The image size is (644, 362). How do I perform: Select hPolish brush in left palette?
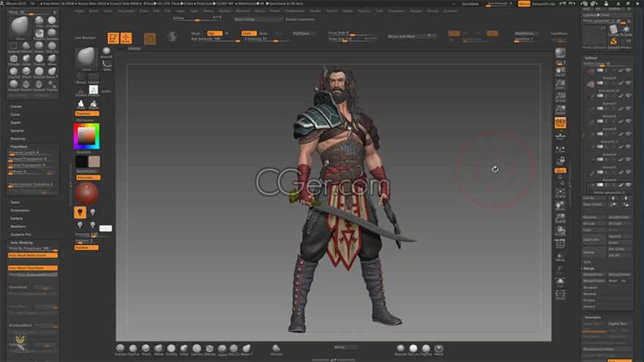[26, 47]
